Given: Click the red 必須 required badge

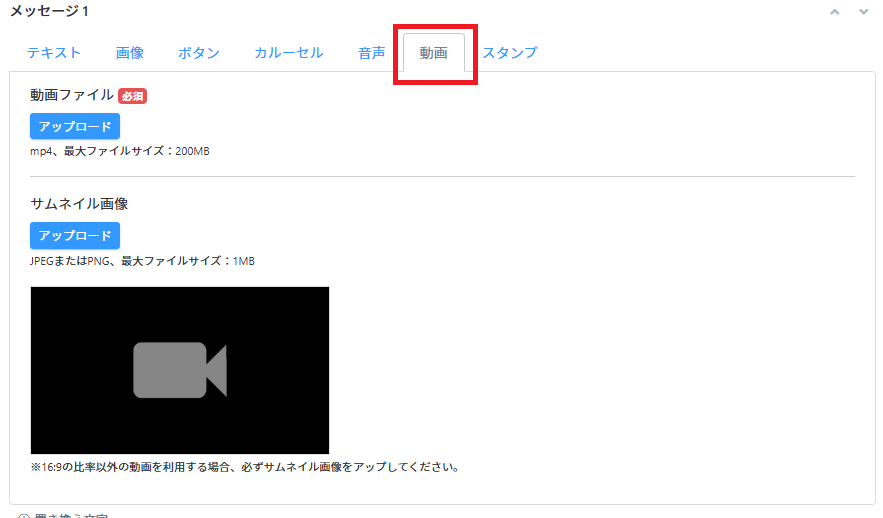Looking at the screenshot, I should (x=132, y=96).
